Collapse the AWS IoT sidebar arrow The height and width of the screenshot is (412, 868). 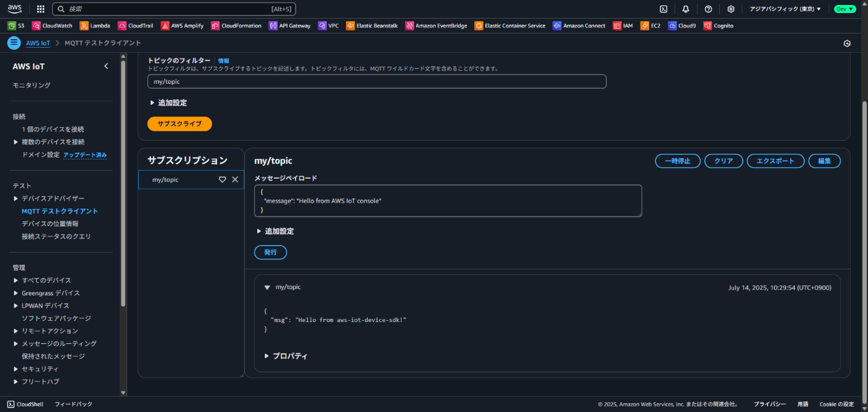click(106, 66)
